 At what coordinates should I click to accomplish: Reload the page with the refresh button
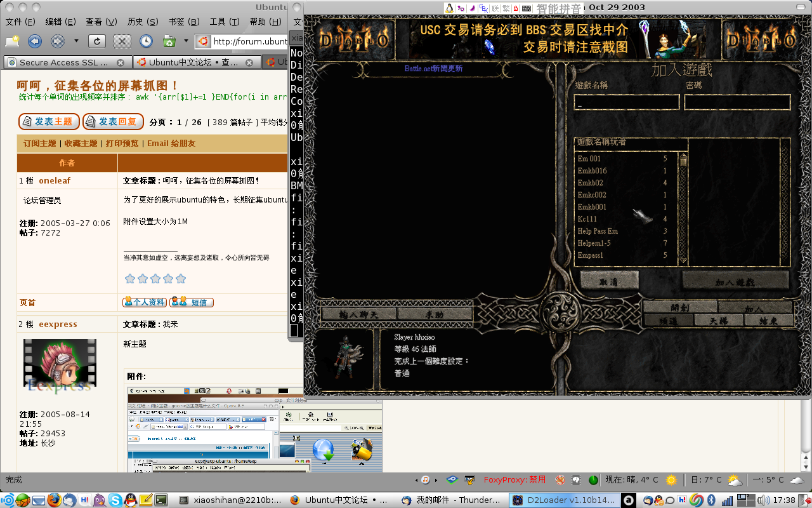96,41
